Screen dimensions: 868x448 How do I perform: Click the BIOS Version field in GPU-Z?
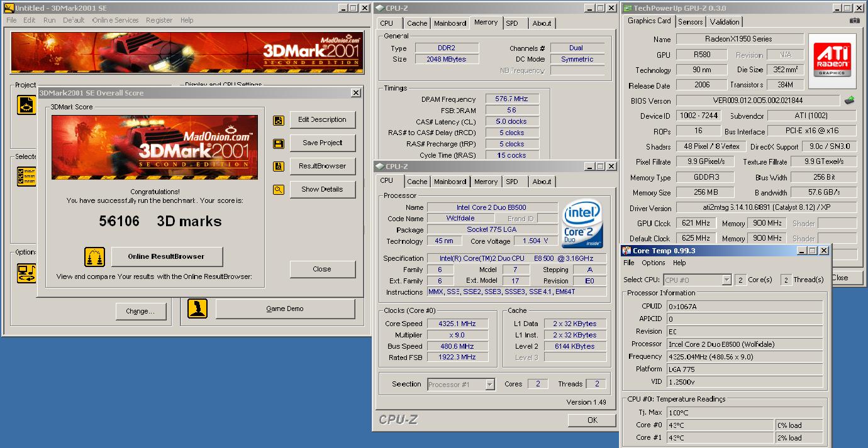coord(757,101)
